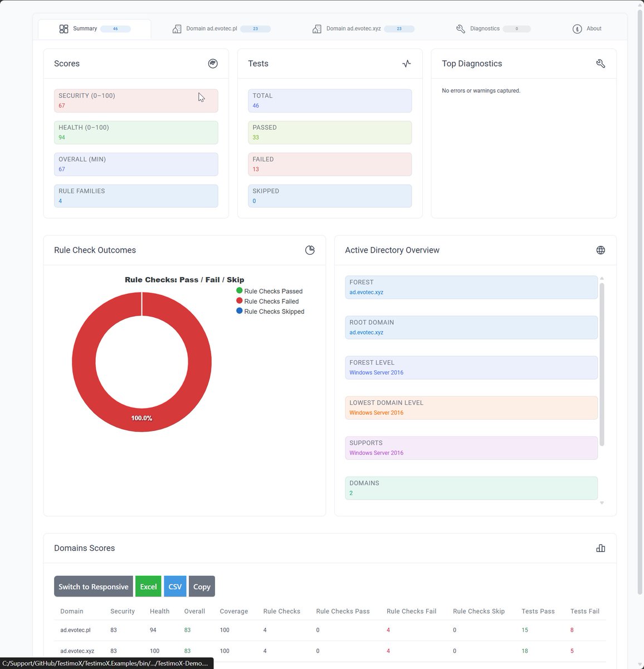Click the Summary tab grid icon
644x669 pixels.
(64, 29)
